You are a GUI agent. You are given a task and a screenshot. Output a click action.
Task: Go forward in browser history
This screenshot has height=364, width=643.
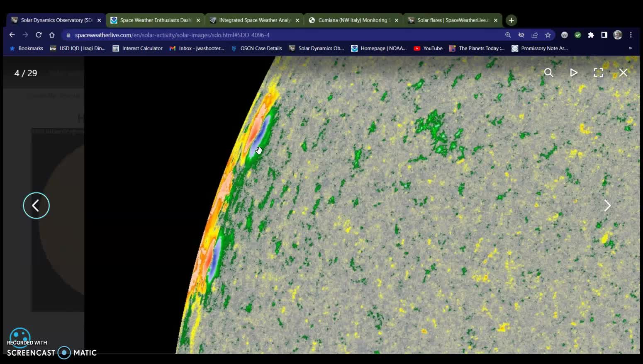(25, 35)
